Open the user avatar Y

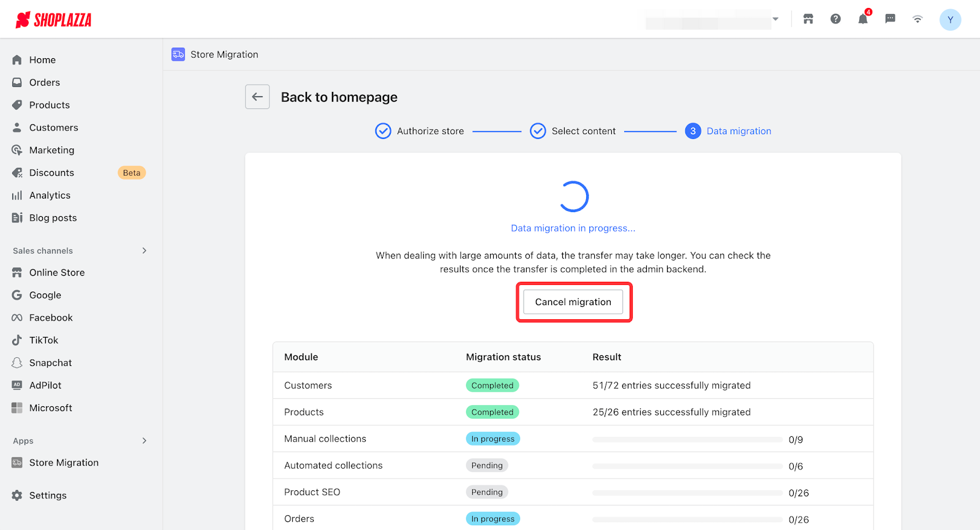pyautogui.click(x=950, y=20)
